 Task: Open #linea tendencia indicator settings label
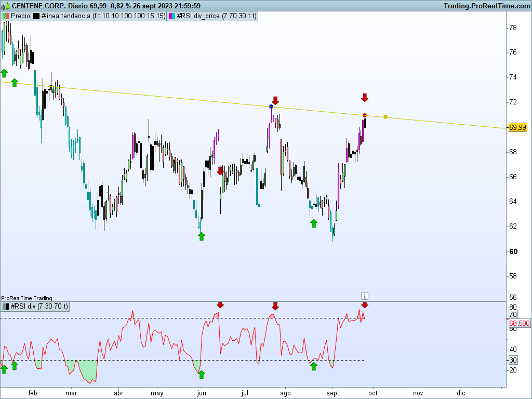[103, 16]
